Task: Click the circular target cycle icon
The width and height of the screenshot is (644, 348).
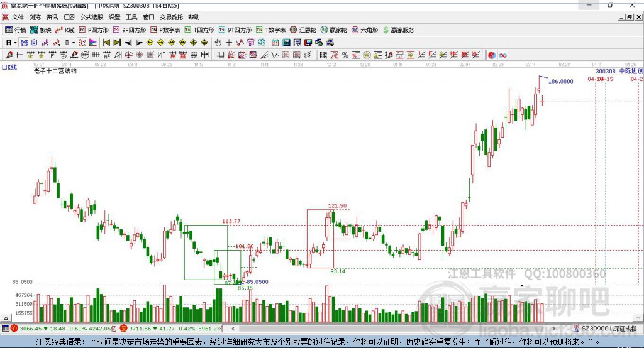Action: [x=128, y=55]
